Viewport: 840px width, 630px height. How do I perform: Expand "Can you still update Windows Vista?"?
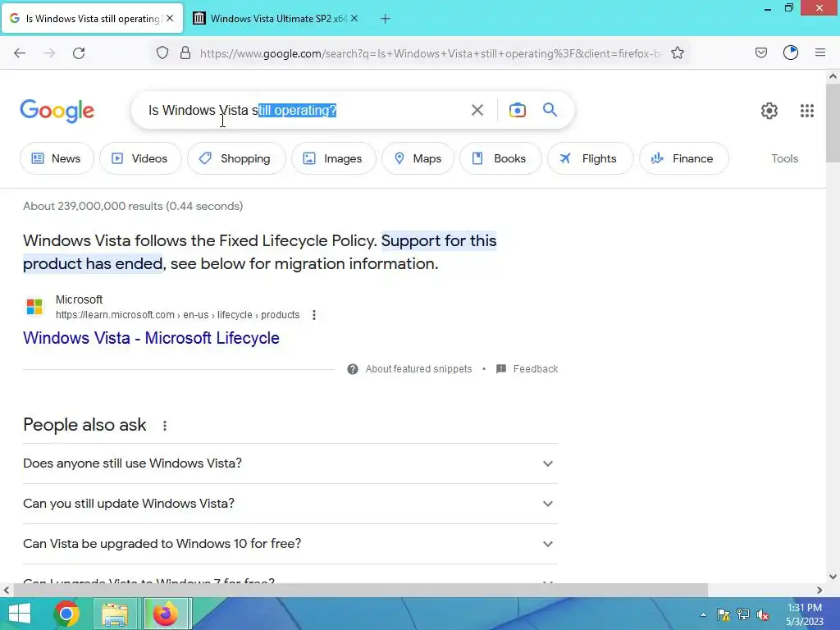290,504
